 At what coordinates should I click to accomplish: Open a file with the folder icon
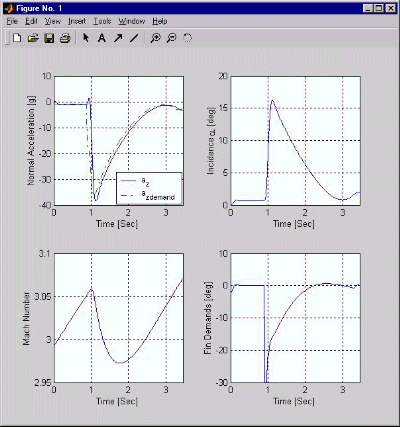click(x=33, y=38)
